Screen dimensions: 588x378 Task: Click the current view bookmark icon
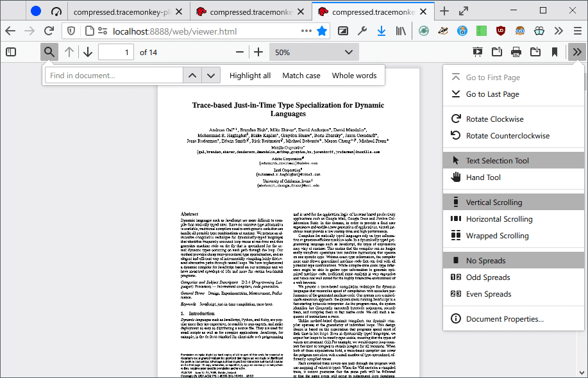(x=555, y=52)
